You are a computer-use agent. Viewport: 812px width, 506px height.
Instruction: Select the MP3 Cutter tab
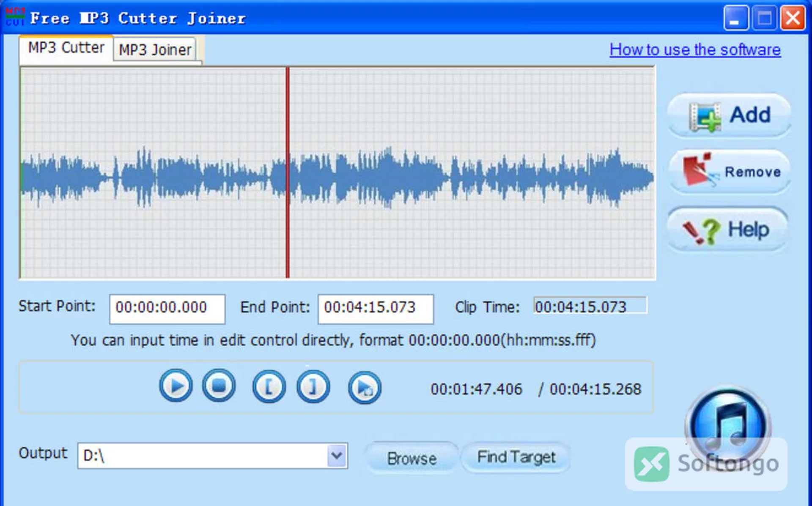[x=66, y=48]
